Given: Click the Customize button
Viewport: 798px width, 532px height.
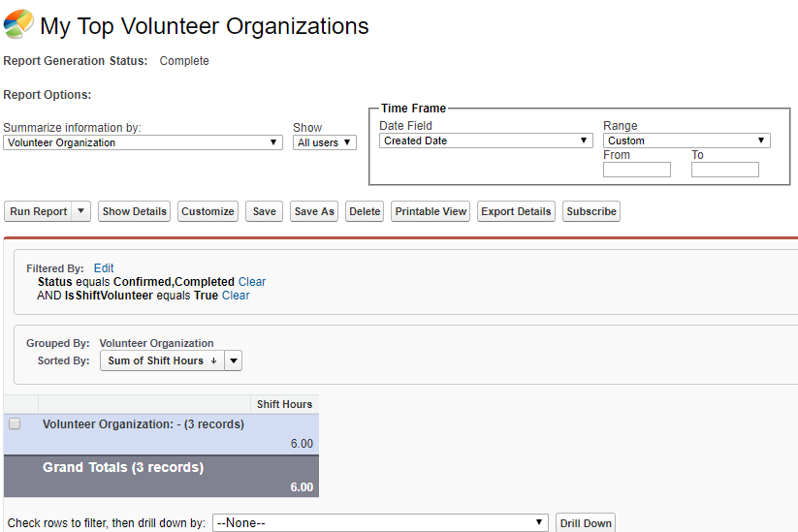Looking at the screenshot, I should 207,211.
